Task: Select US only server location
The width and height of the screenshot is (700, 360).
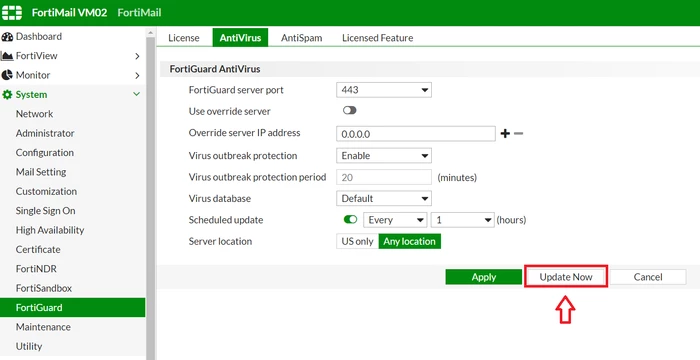Action: click(357, 241)
